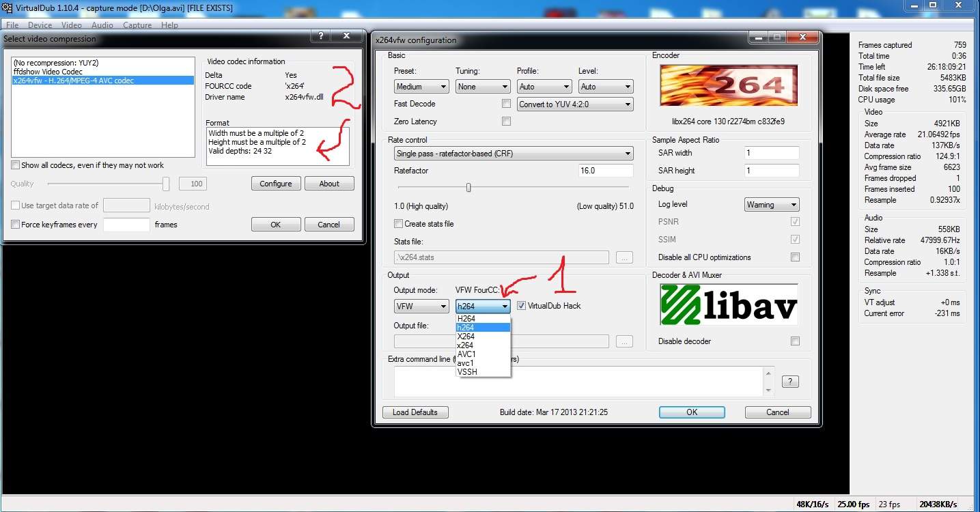This screenshot has height=512, width=980.
Task: Toggle the Fast Decode checkbox
Action: click(506, 104)
